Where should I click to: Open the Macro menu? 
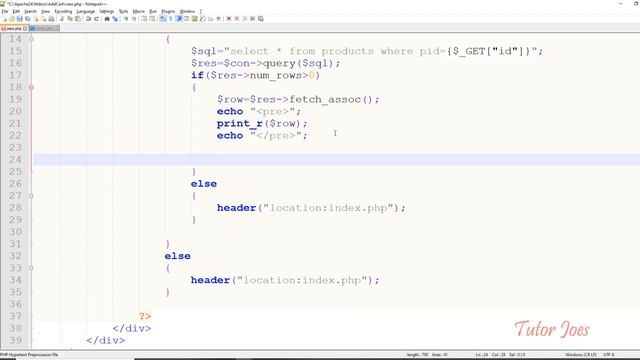(x=138, y=11)
